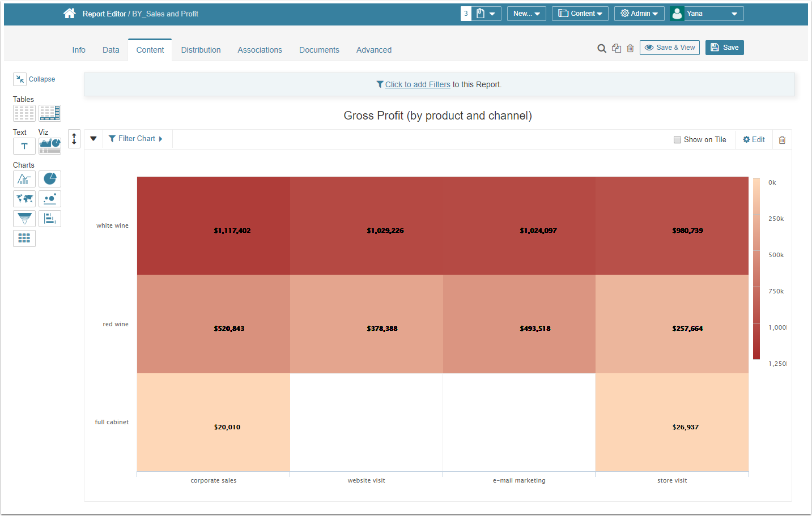
Task: Click the heatmap color legend bar
Action: (x=756, y=268)
